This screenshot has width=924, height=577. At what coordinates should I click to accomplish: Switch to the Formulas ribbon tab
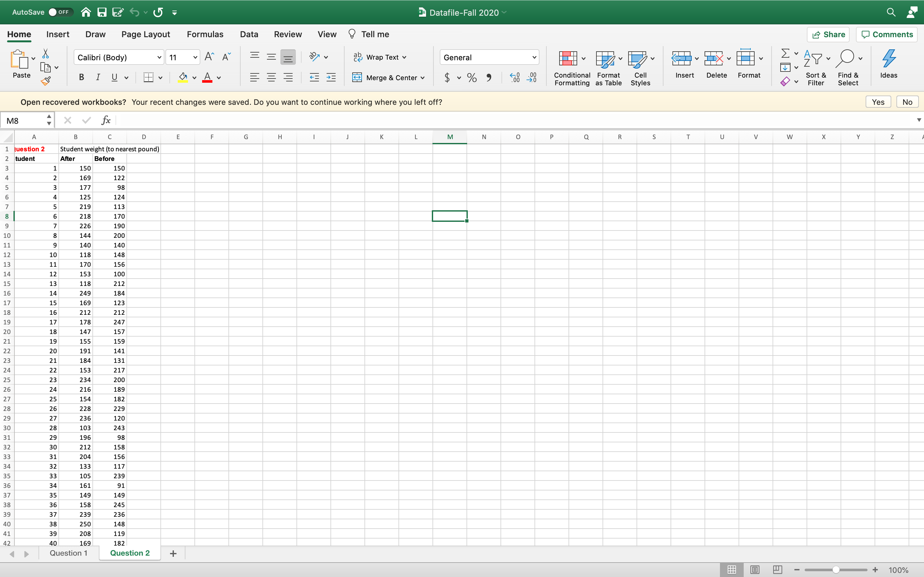pos(205,34)
